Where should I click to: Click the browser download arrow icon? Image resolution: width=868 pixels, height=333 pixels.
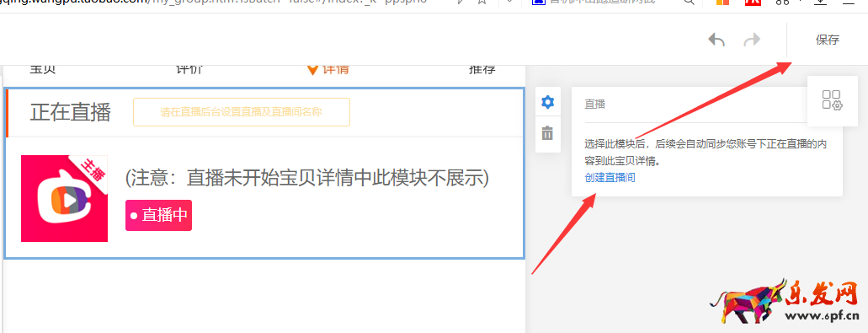tap(821, 3)
